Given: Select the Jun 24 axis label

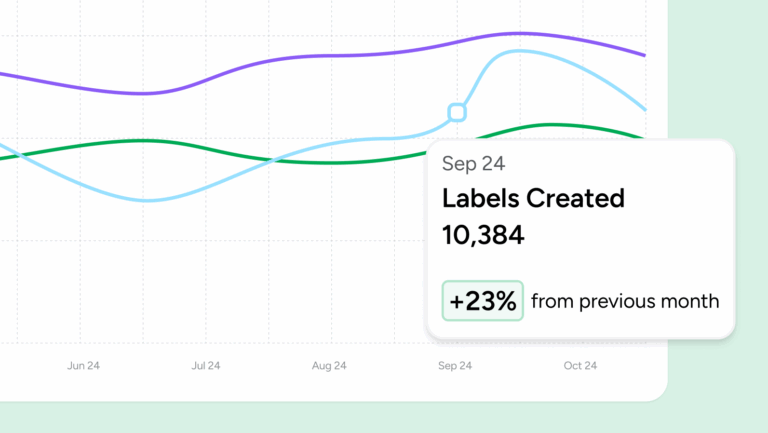Looking at the screenshot, I should coord(83,366).
